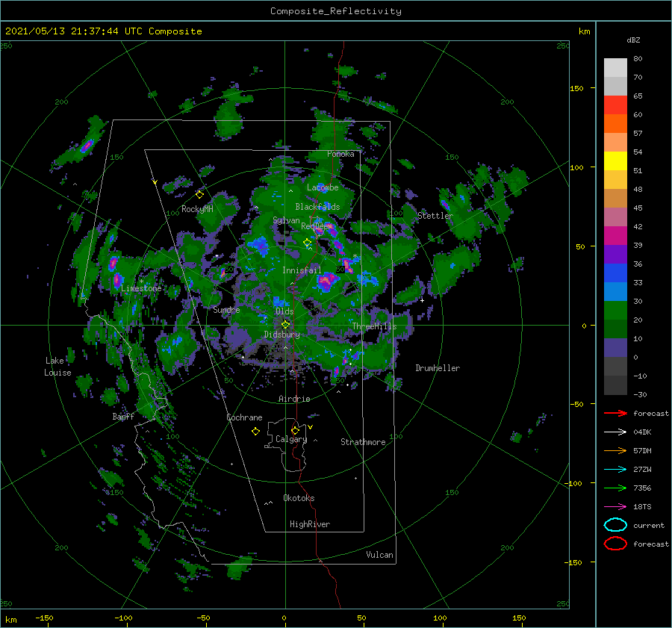Viewport: 672px width, 628px height.
Task: Click the red swatch in dBZ legend
Action: click(615, 105)
